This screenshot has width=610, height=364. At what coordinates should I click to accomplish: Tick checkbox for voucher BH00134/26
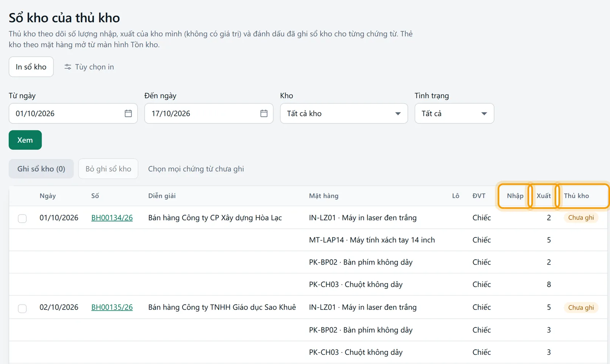coord(22,218)
